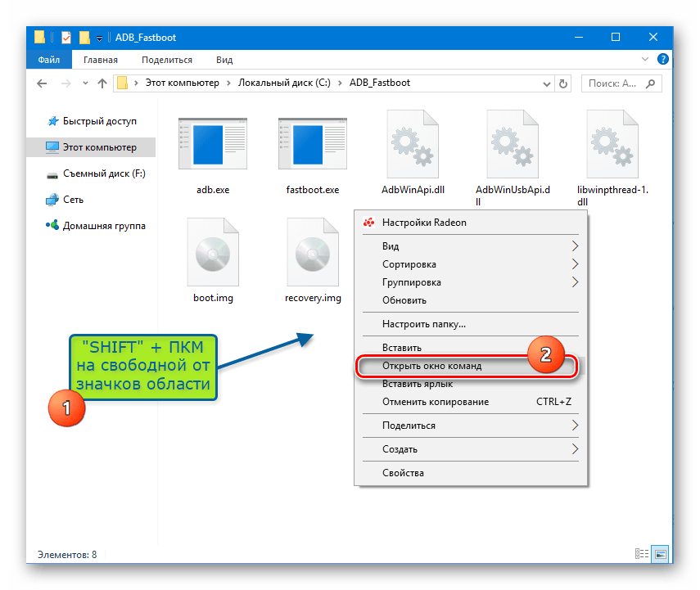Click Этот компьютер breadcrumb in address bar
700x590 pixels.
(x=182, y=83)
